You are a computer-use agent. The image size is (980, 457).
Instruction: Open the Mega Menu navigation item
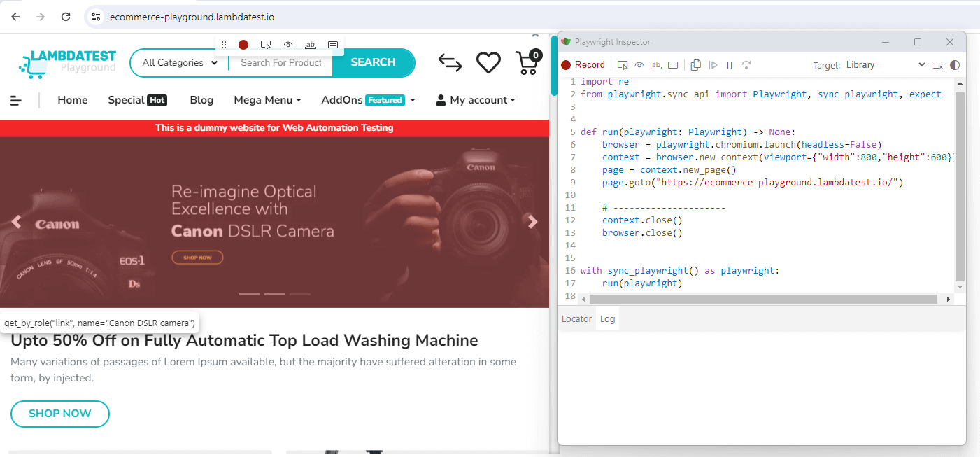(x=267, y=100)
